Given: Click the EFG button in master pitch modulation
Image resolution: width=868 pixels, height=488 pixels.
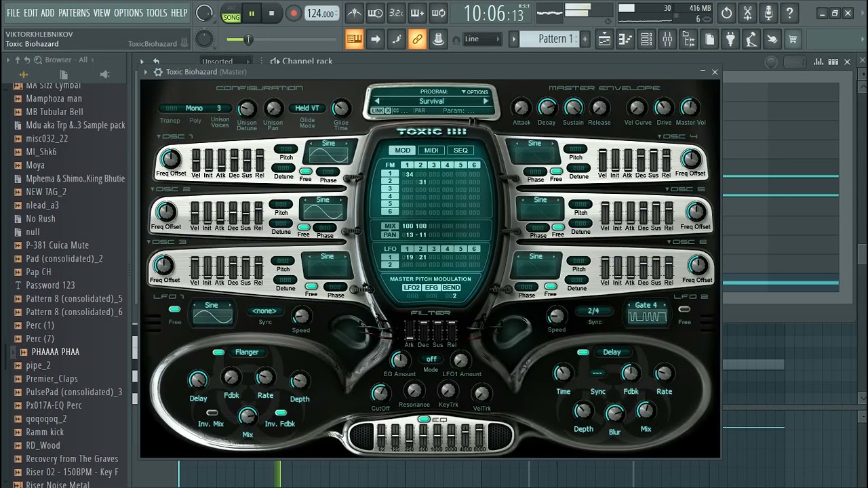Looking at the screenshot, I should [x=431, y=288].
